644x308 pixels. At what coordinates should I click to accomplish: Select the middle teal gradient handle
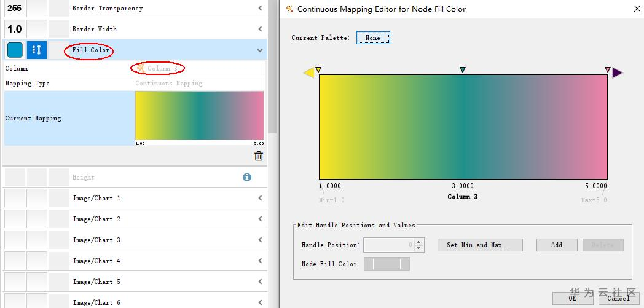(x=463, y=70)
